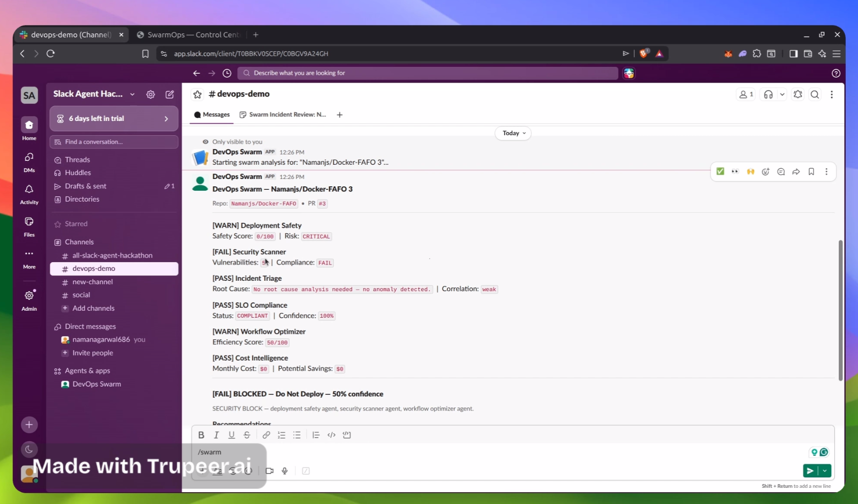858x504 pixels.
Task: Open the Home view in Slack rail
Action: 29,129
